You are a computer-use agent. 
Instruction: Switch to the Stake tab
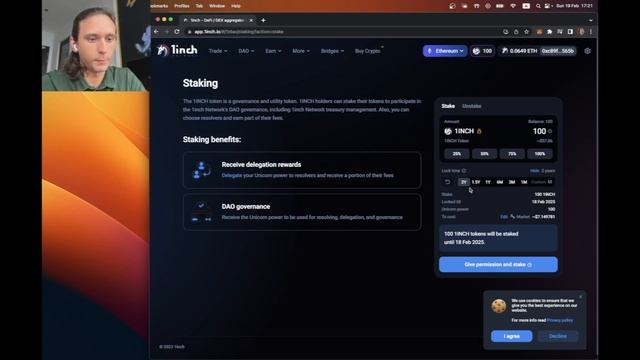(448, 106)
